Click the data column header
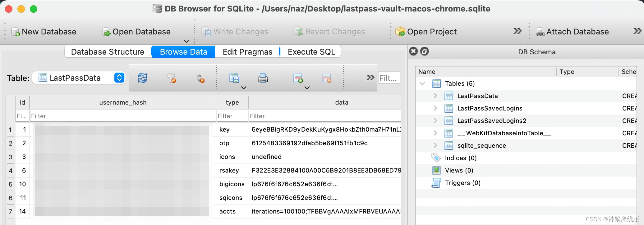 pyautogui.click(x=324, y=102)
